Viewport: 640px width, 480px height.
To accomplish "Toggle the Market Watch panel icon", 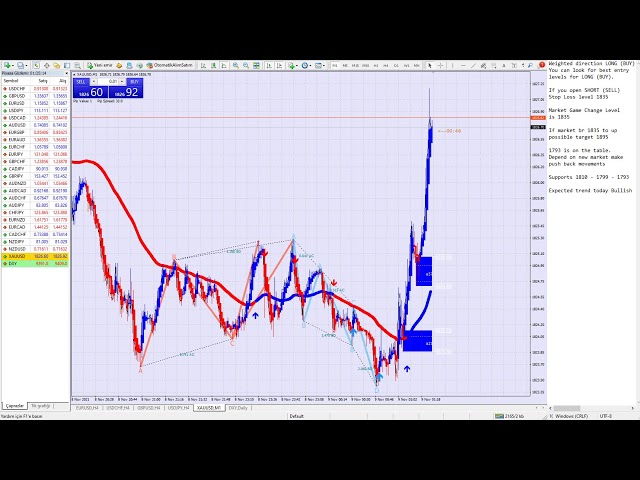I will tap(36, 65).
